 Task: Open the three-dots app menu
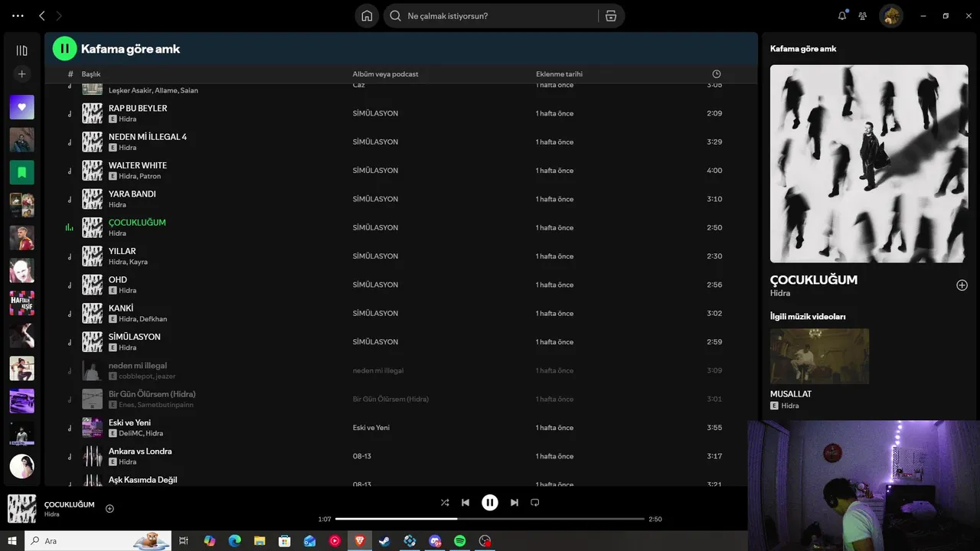tap(18, 15)
